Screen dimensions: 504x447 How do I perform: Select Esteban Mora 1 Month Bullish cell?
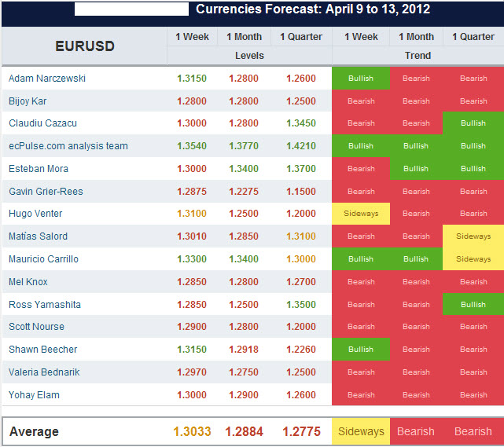[x=416, y=169]
